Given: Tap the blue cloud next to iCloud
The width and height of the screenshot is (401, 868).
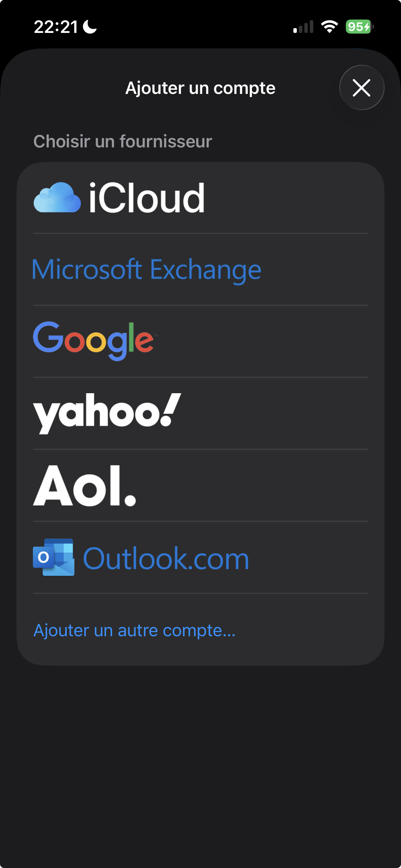Looking at the screenshot, I should pyautogui.click(x=57, y=198).
